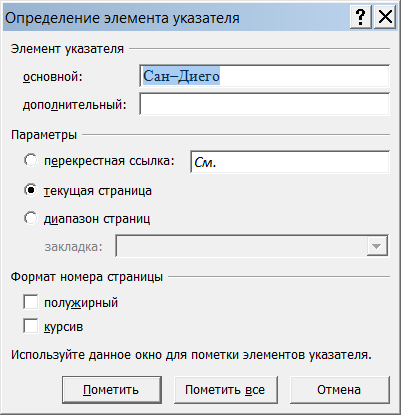The image size is (401, 415).
Task: Click the greyed закладка: label
Action: pos(74,247)
